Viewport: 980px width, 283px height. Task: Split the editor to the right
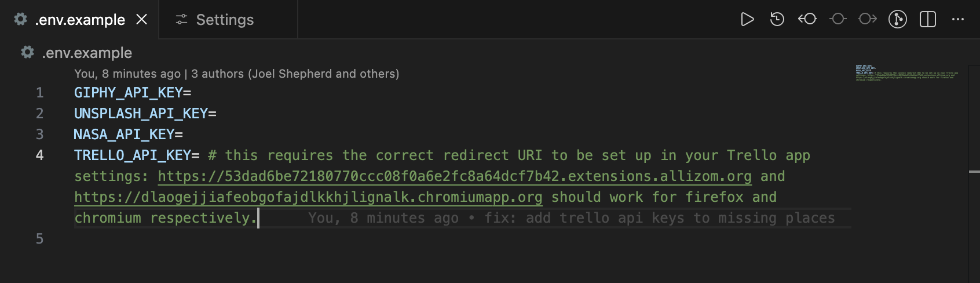pyautogui.click(x=928, y=20)
